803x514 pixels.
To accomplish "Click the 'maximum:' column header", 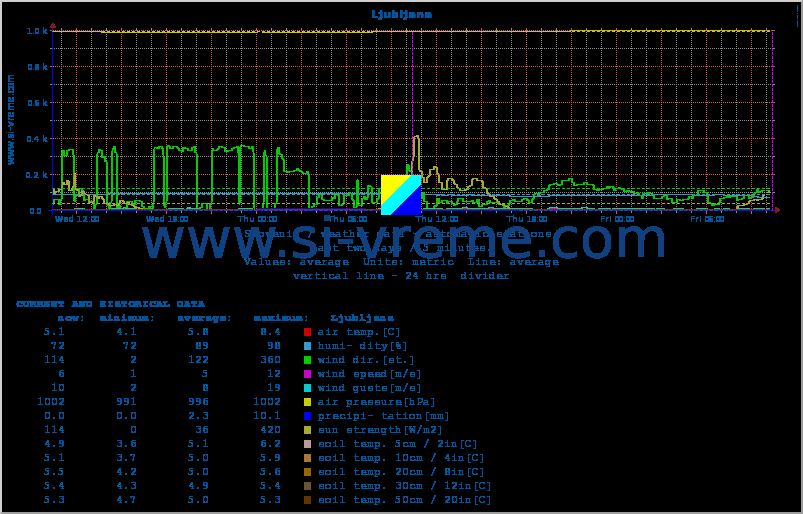I will point(278,318).
